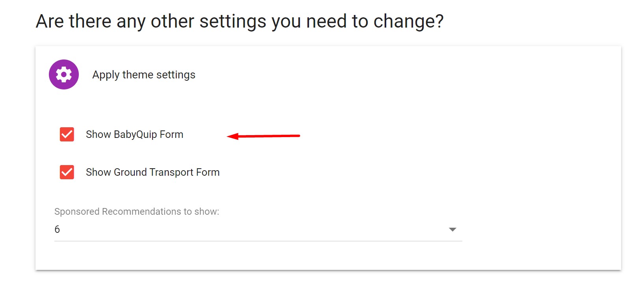
Task: Click the red checkmark beside Ground Transport
Action: (67, 172)
